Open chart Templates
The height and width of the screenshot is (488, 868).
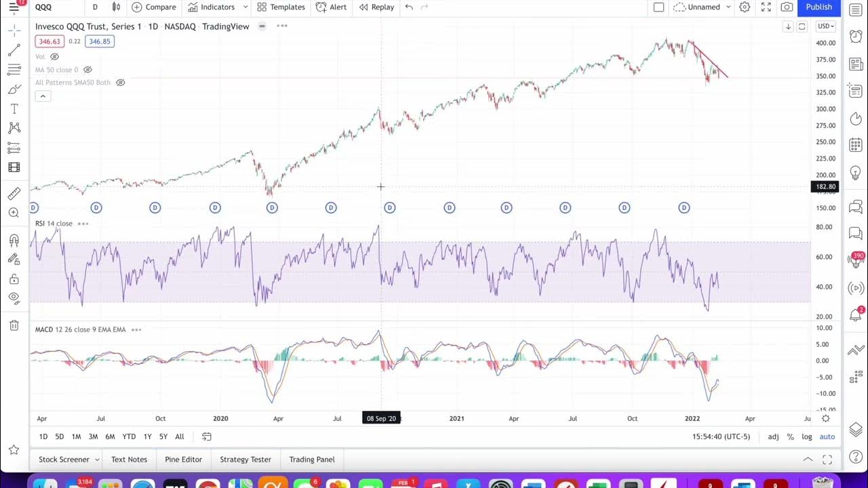pyautogui.click(x=281, y=7)
